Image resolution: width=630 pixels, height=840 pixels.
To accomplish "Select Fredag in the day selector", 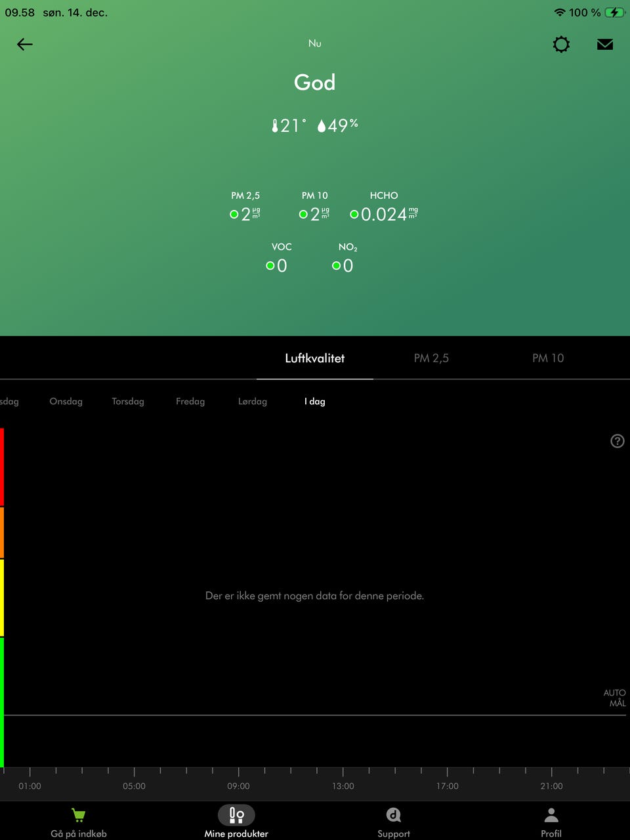I will coord(190,401).
